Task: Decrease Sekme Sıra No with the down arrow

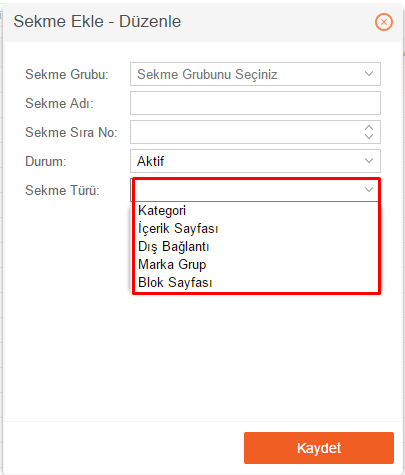Action: tap(369, 136)
